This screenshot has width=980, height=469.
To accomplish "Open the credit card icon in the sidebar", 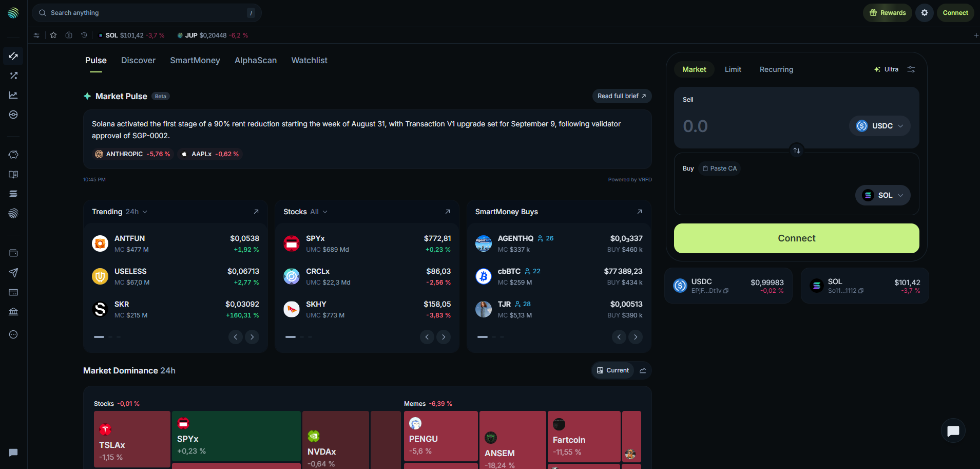I will [13, 292].
